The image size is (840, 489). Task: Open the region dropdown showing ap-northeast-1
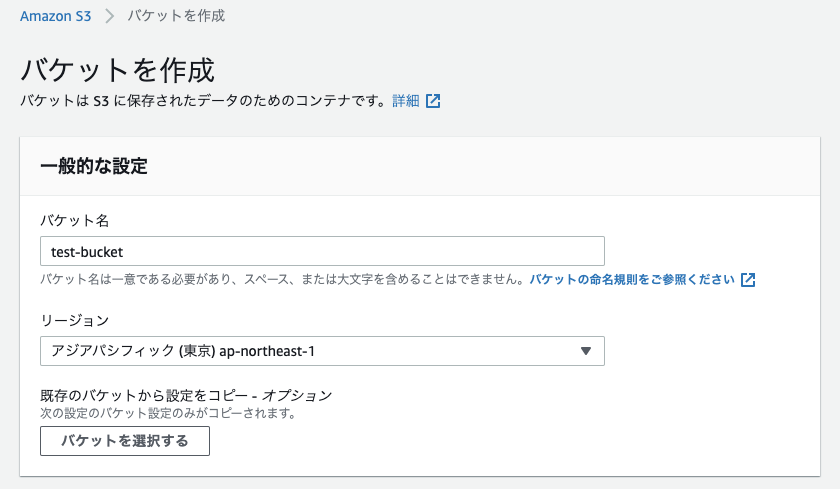pyautogui.click(x=310, y=351)
